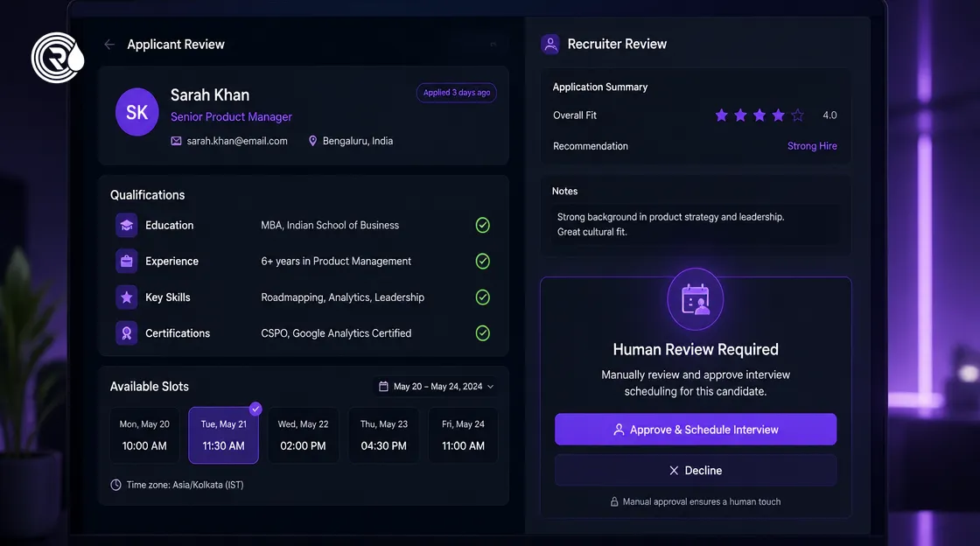Viewport: 980px width, 546px height.
Task: Click Bengaluru, India location text
Action: (358, 141)
